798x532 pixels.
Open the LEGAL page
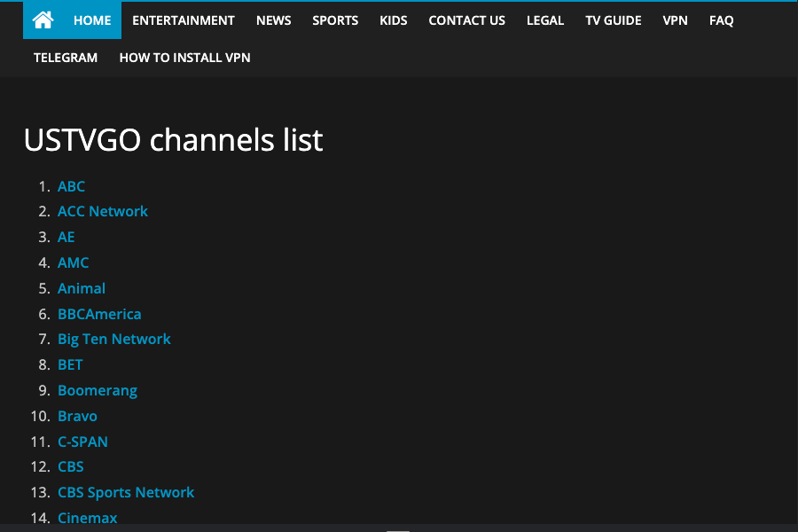coord(545,20)
